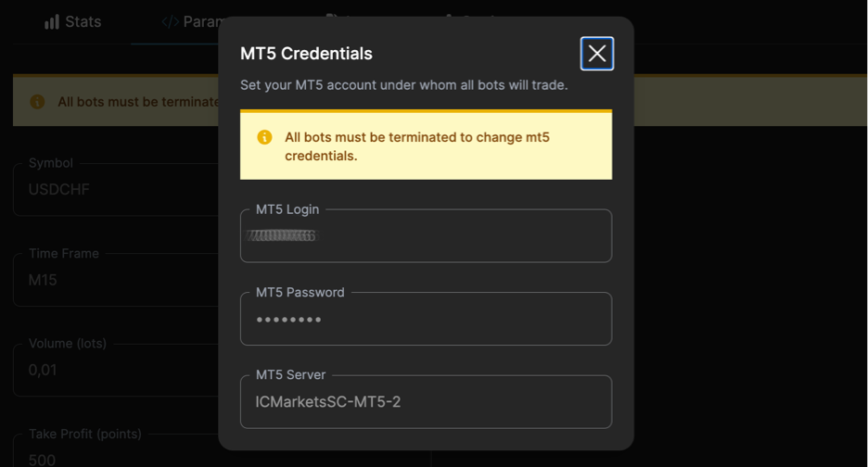The height and width of the screenshot is (467, 868).
Task: Select the MT5 Server field ICMarketsSC-MT5-2
Action: tap(426, 402)
